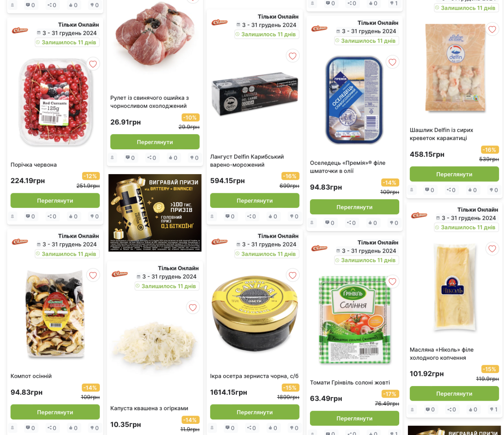The height and width of the screenshot is (435, 504).
Task: Click heart icon on Томати Грінвіль солоні
Action: tap(392, 282)
